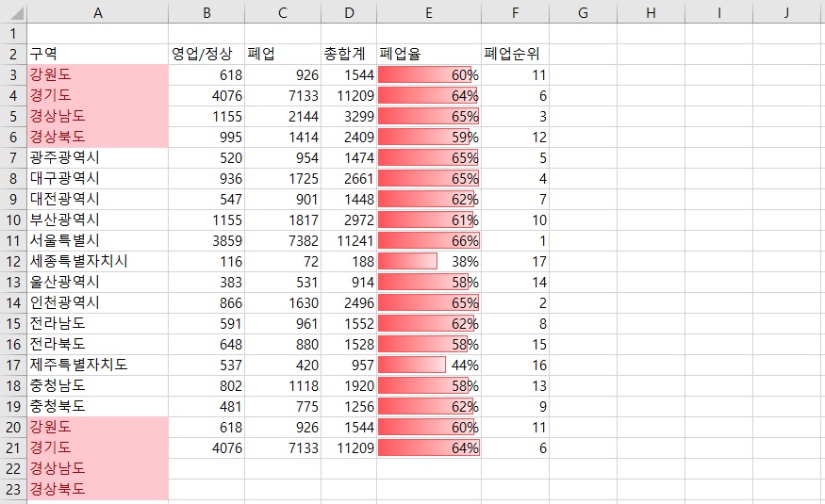This screenshot has height=504, width=825.
Task: Select value 116 in 영업/정상 column
Action: 206,261
